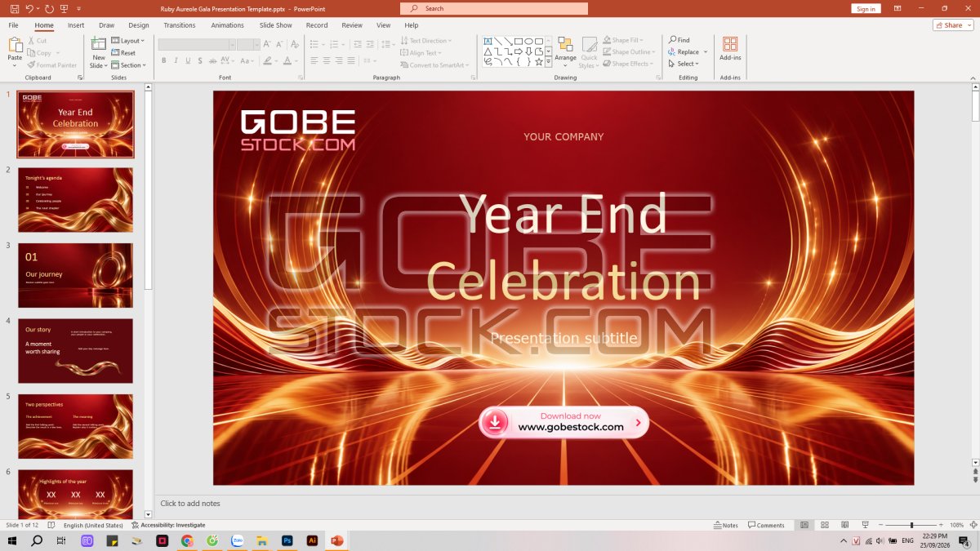The height and width of the screenshot is (551, 980).
Task: Click the zoom out minus button
Action: [881, 525]
